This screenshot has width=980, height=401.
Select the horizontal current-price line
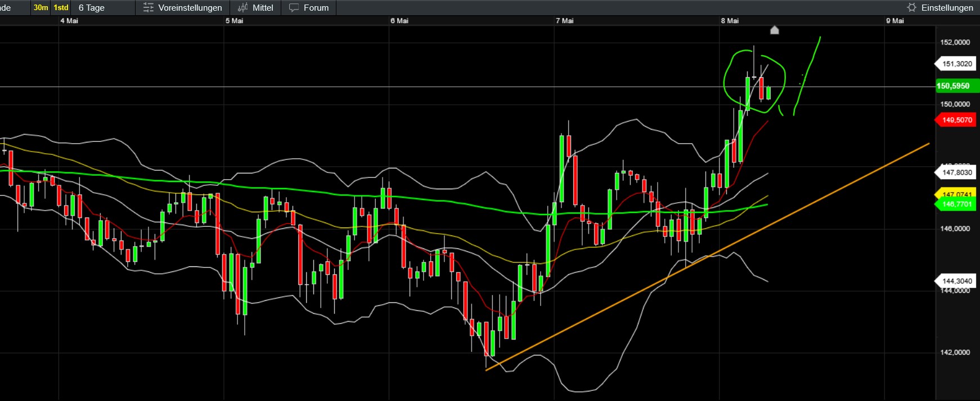click(x=467, y=86)
